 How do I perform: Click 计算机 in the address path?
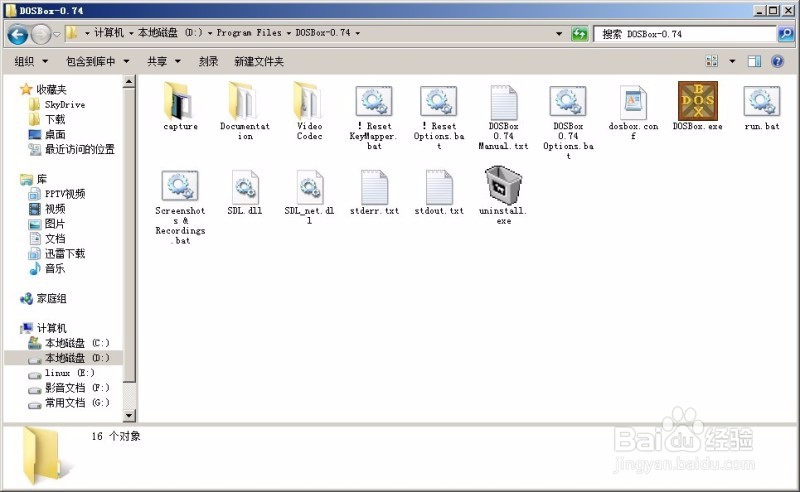tap(109, 33)
